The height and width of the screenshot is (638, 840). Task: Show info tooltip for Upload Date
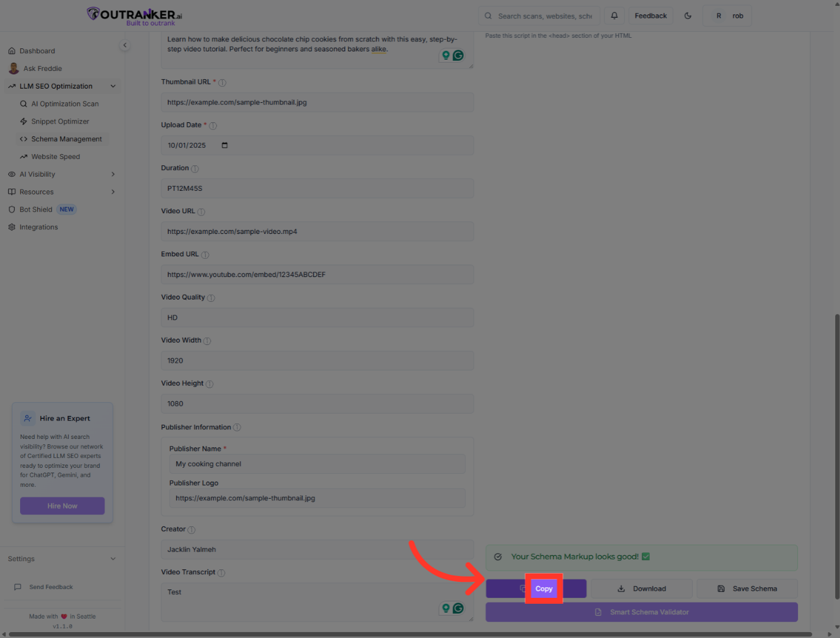[x=213, y=126]
